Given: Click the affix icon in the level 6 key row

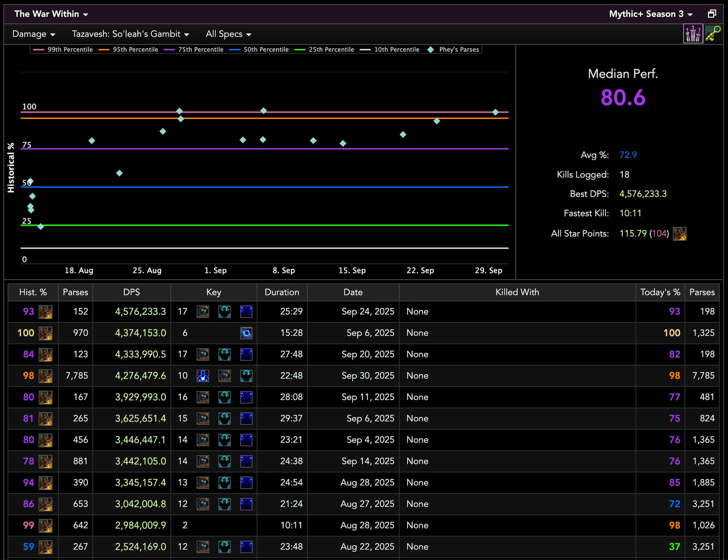Looking at the screenshot, I should point(246,333).
